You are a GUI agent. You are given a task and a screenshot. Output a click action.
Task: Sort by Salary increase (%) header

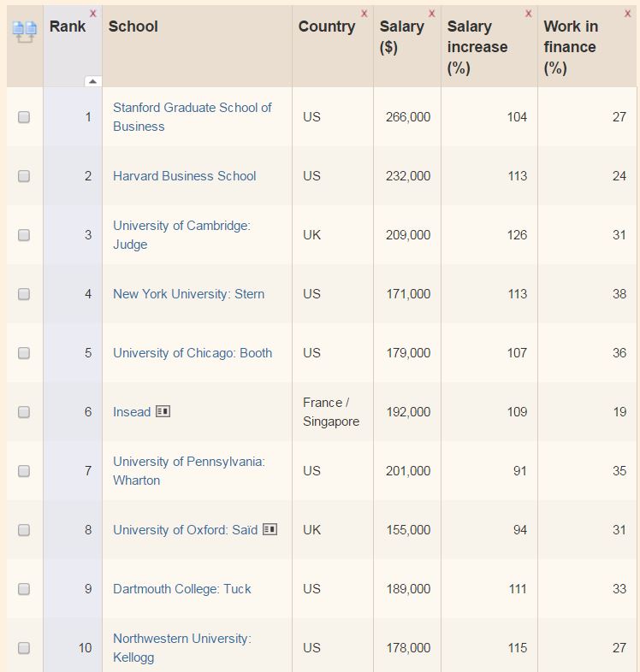[x=477, y=47]
